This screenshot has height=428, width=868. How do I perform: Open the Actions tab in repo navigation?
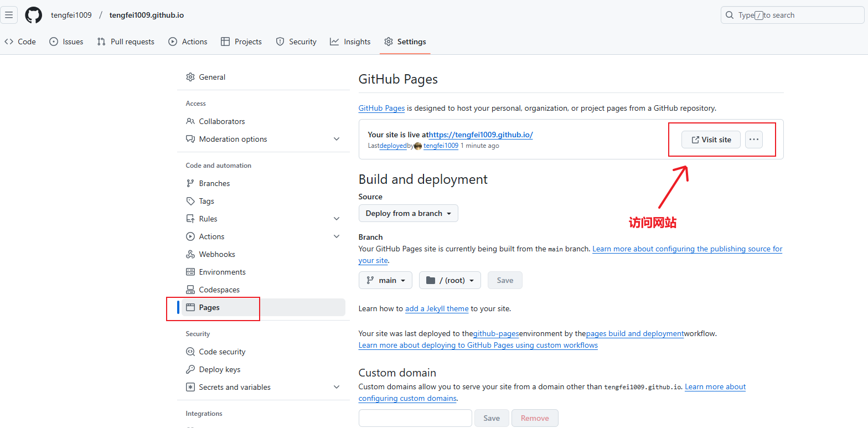[188, 42]
